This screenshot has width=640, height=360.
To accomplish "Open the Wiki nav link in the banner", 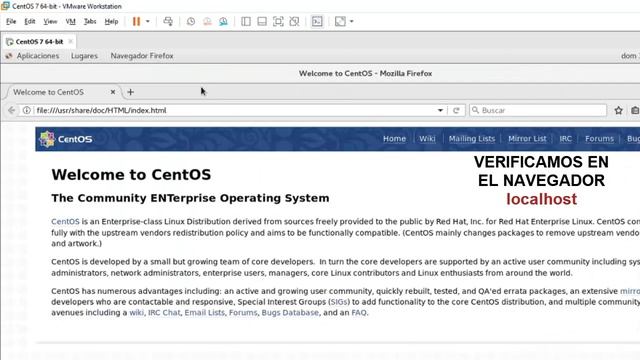I will pos(427,139).
